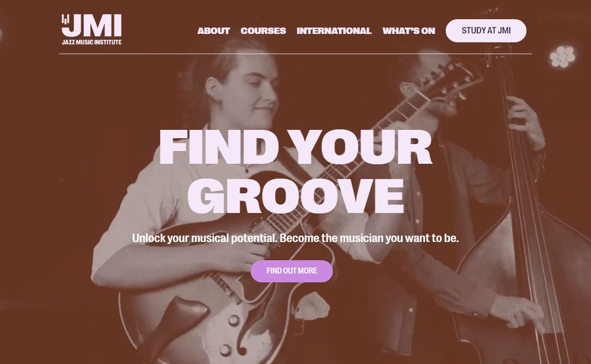The height and width of the screenshot is (364, 591).
Task: Click the stage spotlight in the corner
Action: point(563,56)
